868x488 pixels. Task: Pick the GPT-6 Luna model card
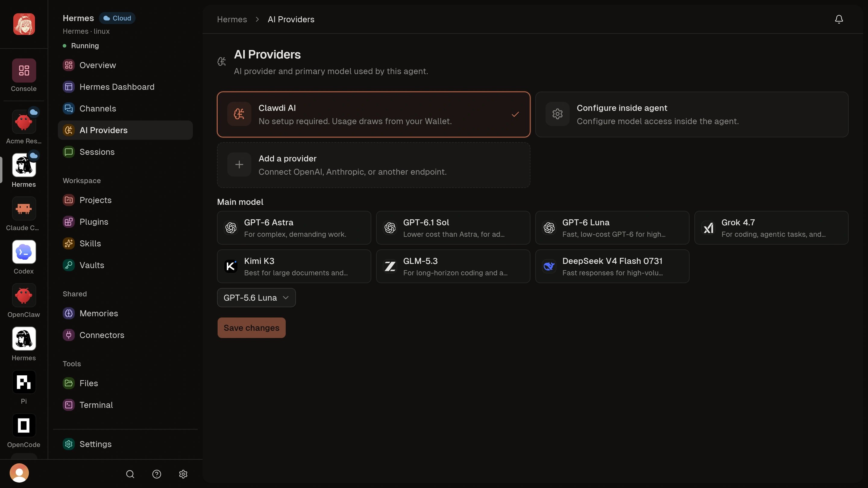tap(612, 228)
